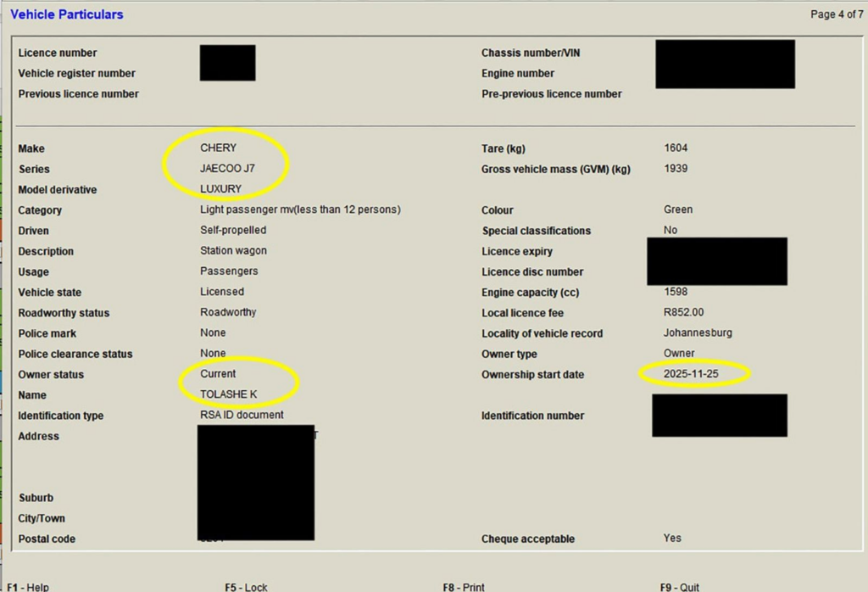This screenshot has height=592, width=868.
Task: Select the Engine capacity value 1598
Action: [x=676, y=293]
